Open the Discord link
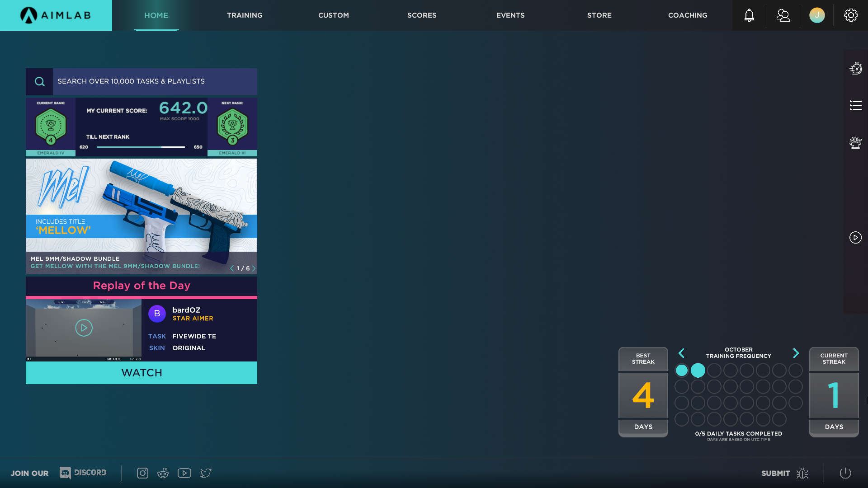 point(83,473)
